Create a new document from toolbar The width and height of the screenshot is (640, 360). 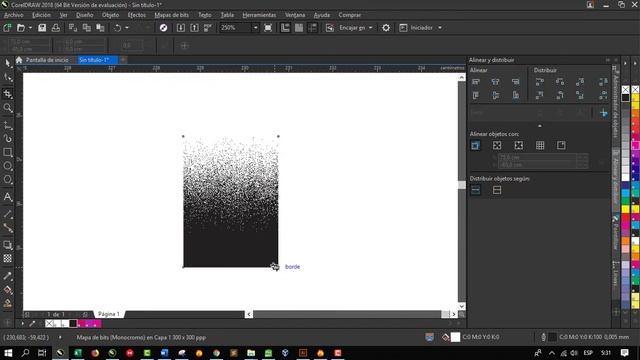coord(7,28)
